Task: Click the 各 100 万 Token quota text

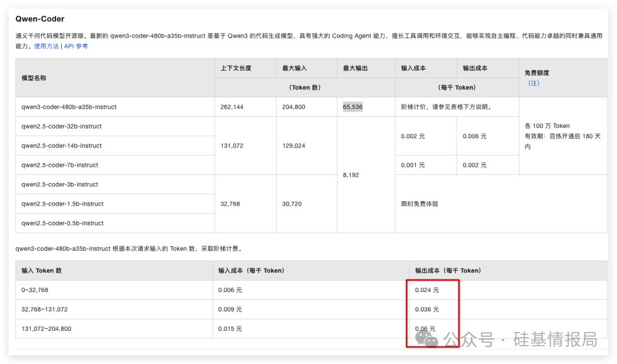Action: [547, 126]
